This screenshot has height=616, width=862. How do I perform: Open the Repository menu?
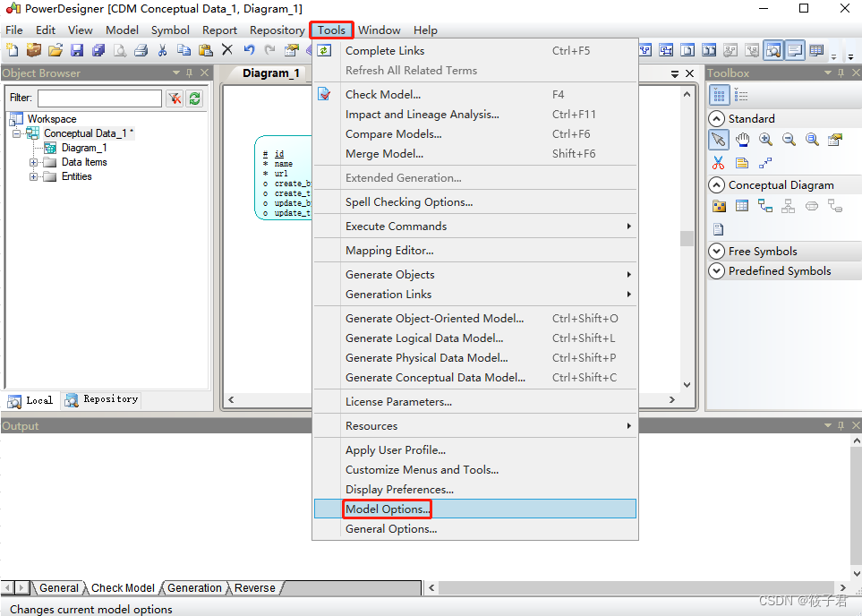point(277,30)
